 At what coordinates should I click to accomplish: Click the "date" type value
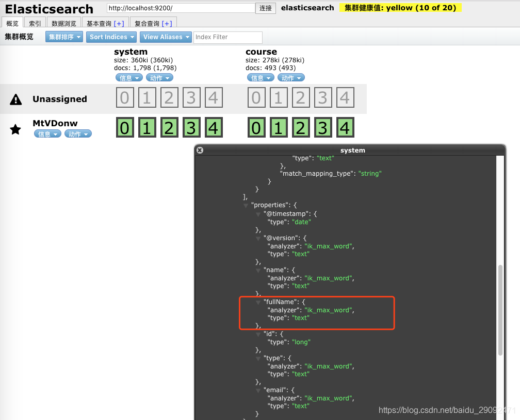[x=301, y=222]
